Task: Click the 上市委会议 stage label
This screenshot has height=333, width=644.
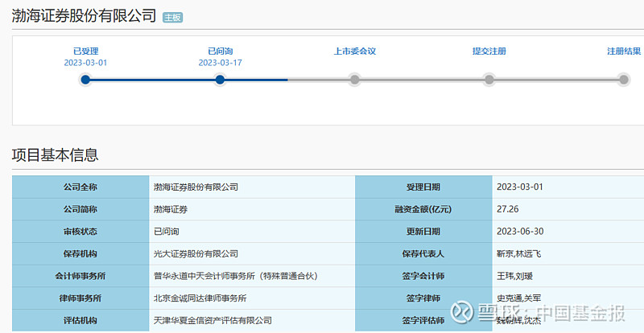Action: [x=355, y=51]
